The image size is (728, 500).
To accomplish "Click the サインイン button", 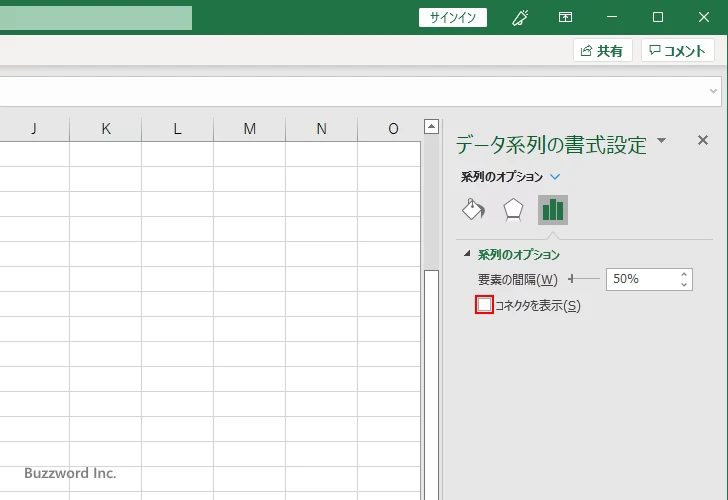I will coord(453,18).
